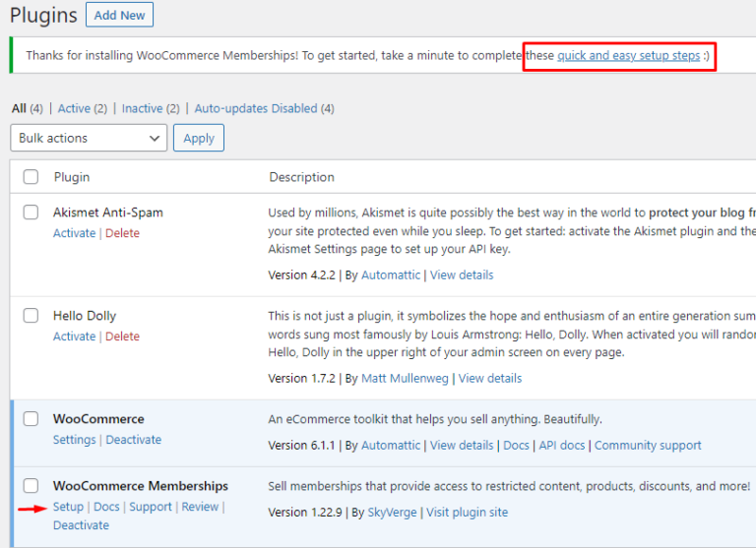Select the Hello Dolly plugin checkbox

[x=31, y=316]
